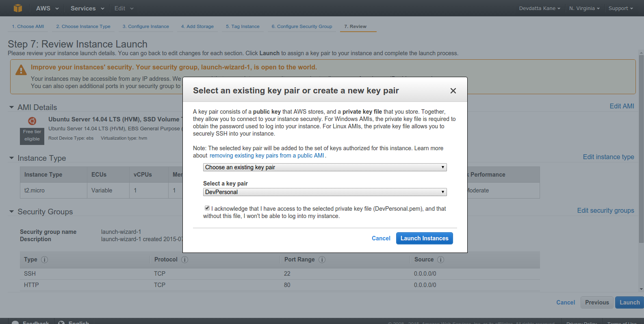Screen dimensions: 644x324
Task: Click the info icon next to Port Range
Action: click(322, 259)
